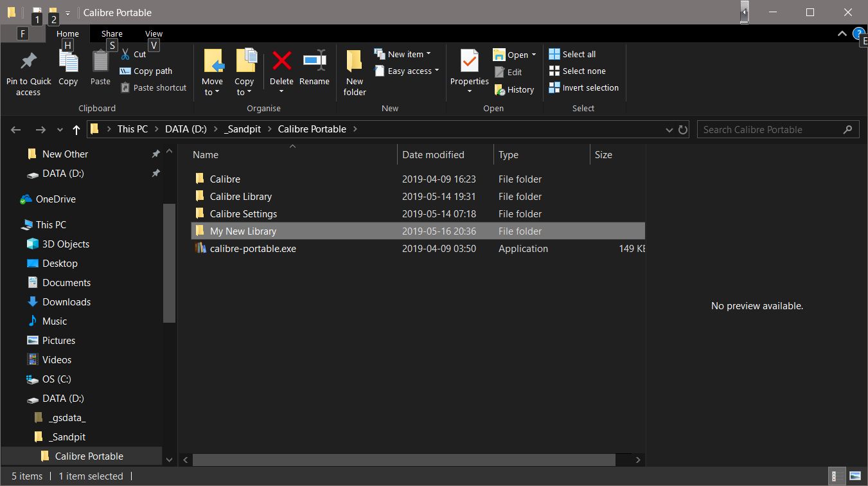
Task: Open the dropdown arrow beside Open
Action: 534,55
